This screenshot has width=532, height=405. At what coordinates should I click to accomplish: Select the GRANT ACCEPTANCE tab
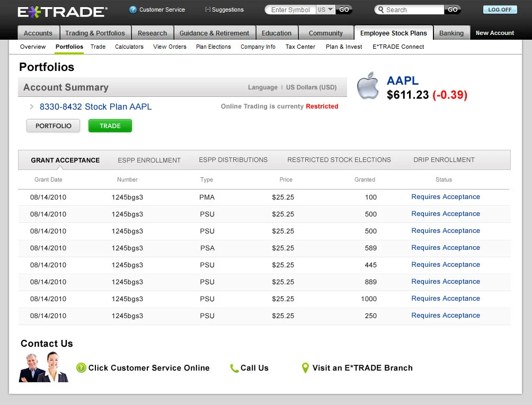65,160
